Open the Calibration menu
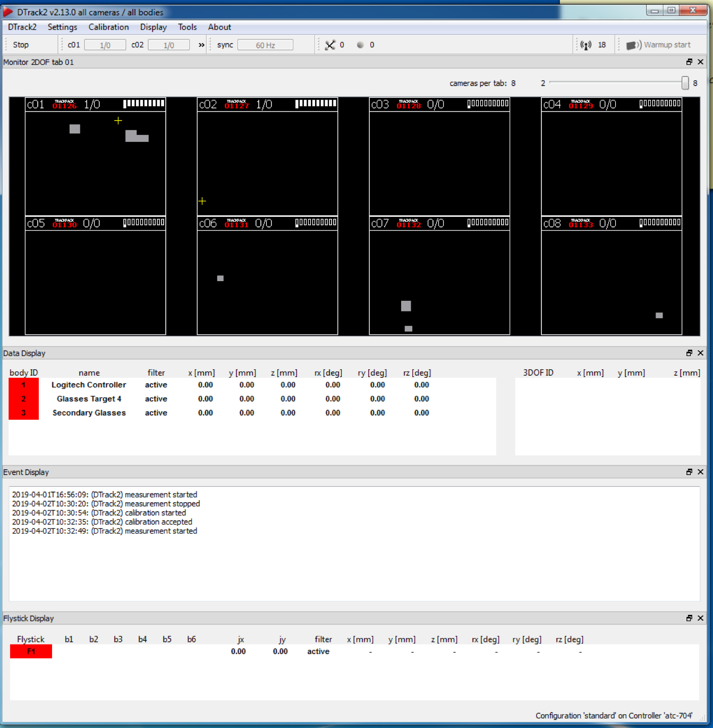713x728 pixels. 108,27
